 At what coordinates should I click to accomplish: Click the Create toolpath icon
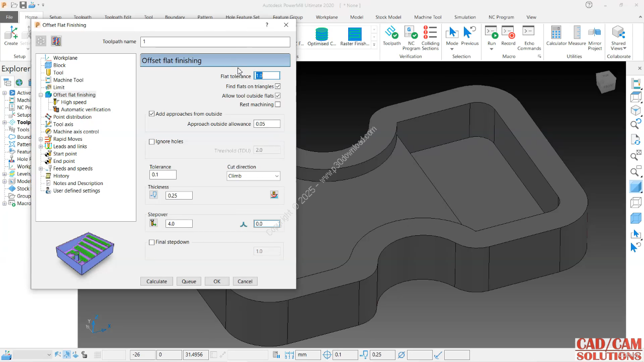(11, 33)
